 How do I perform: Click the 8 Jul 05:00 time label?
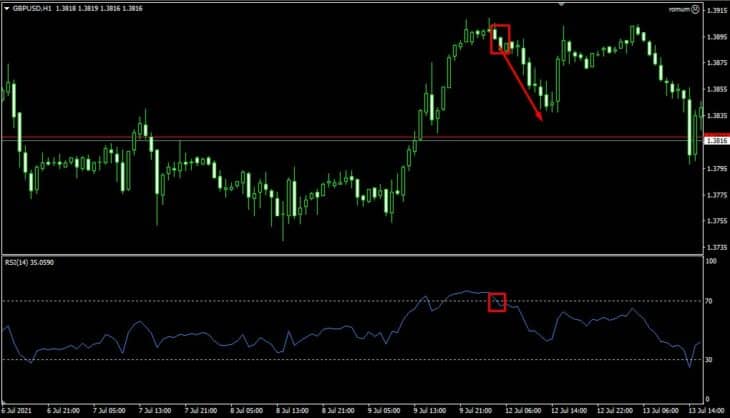coord(248,410)
